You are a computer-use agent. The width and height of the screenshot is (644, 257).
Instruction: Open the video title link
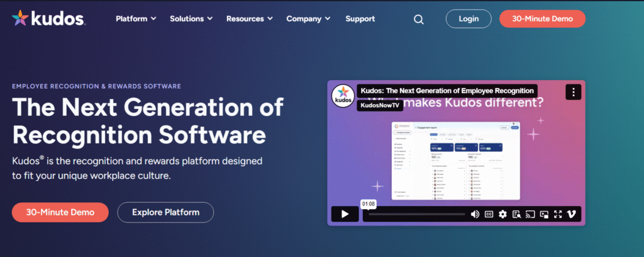coord(447,91)
